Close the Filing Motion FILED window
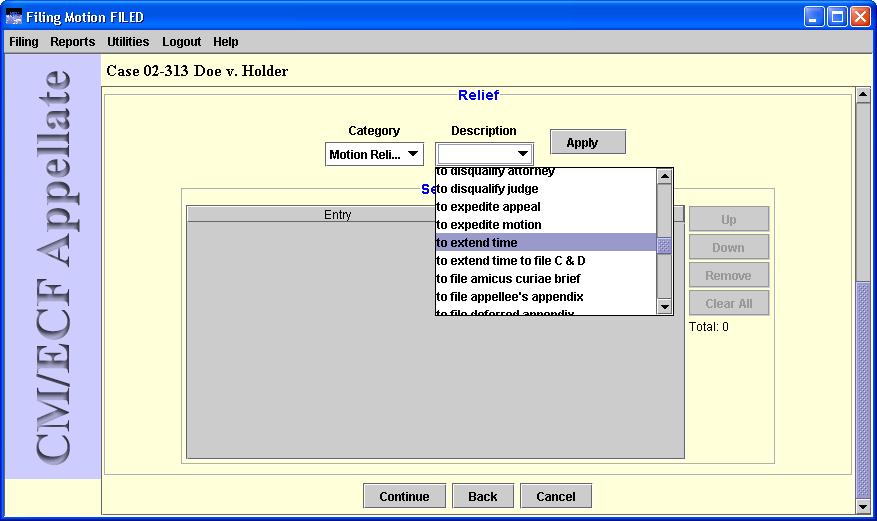Image resolution: width=877 pixels, height=521 pixels. [x=860, y=17]
